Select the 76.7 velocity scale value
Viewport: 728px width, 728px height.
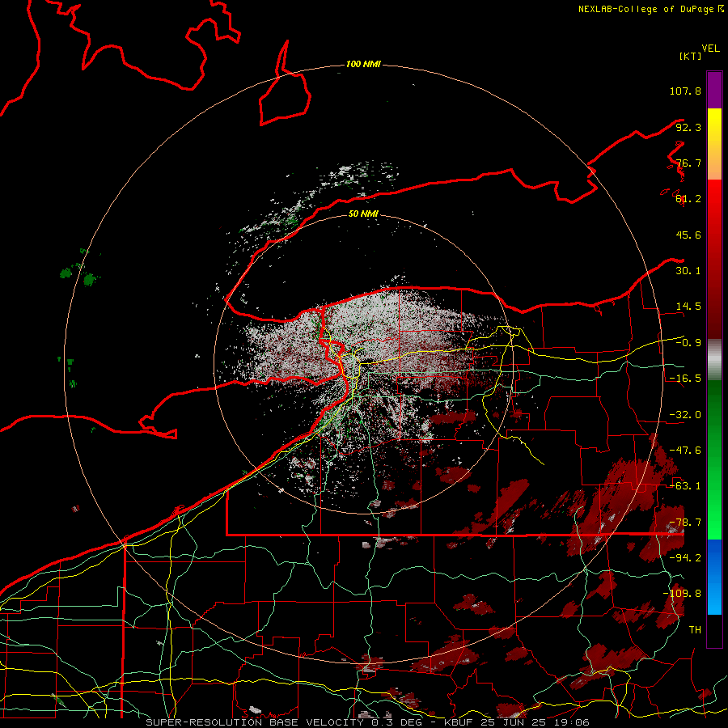(x=688, y=163)
